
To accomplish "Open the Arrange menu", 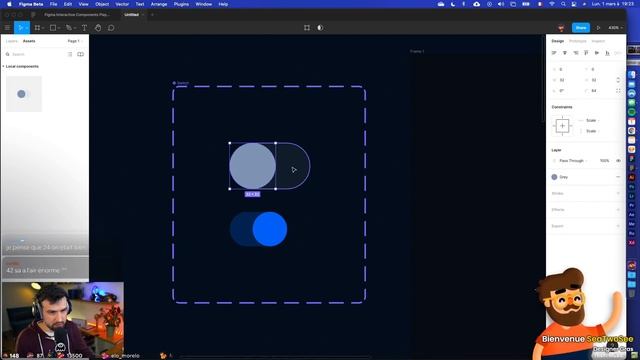I will pyautogui.click(x=159, y=4).
